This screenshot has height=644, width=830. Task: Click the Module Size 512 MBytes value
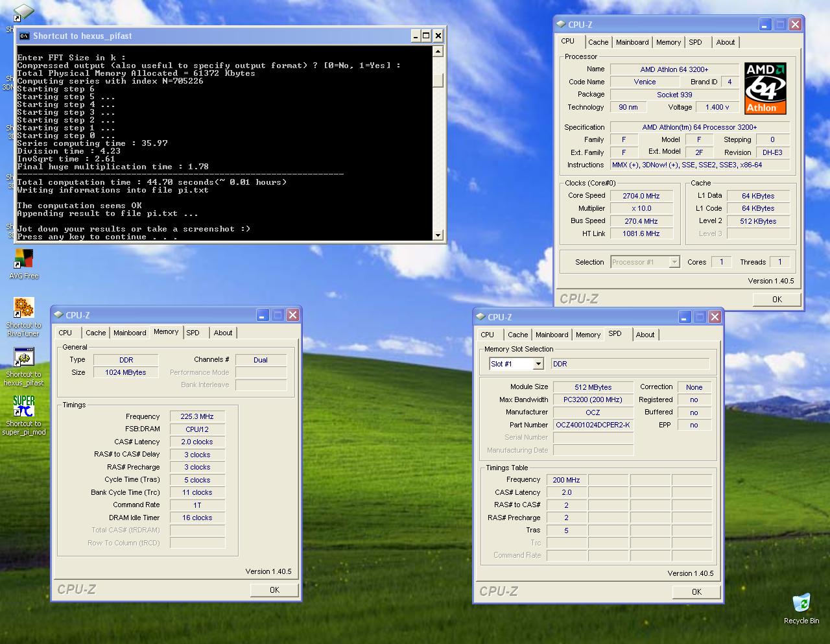593,387
